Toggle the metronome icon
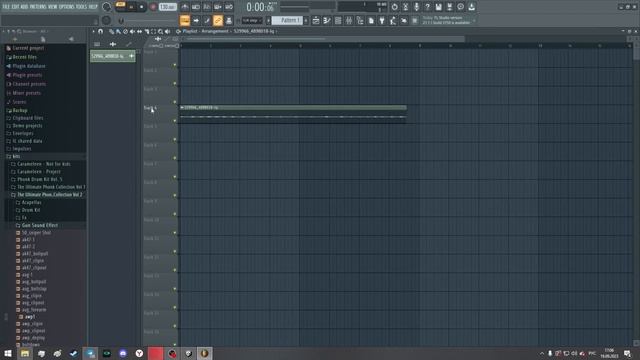640x360 pixels. (x=184, y=7)
